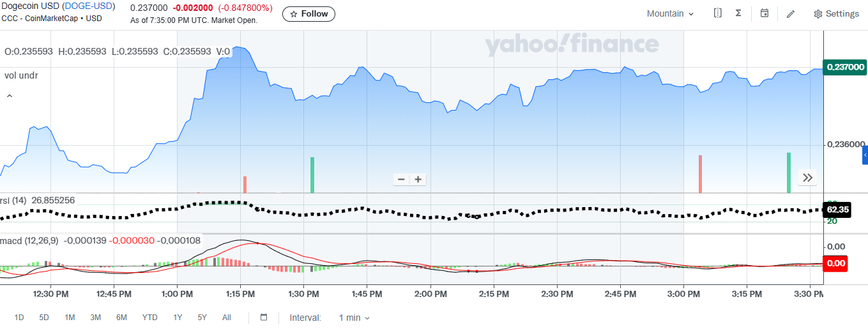Click the events calendar icon in toolbar

pos(765,13)
